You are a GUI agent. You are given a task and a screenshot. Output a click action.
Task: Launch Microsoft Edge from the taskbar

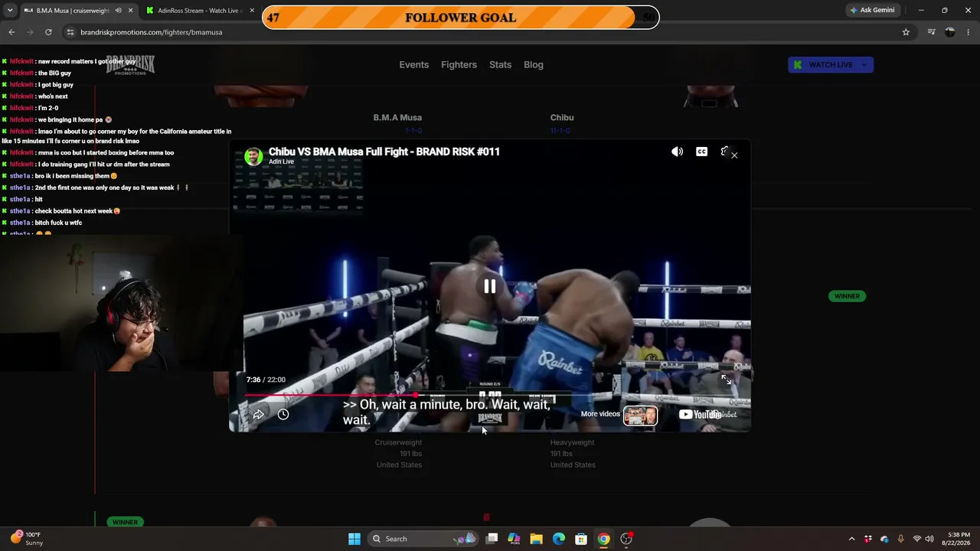559,539
